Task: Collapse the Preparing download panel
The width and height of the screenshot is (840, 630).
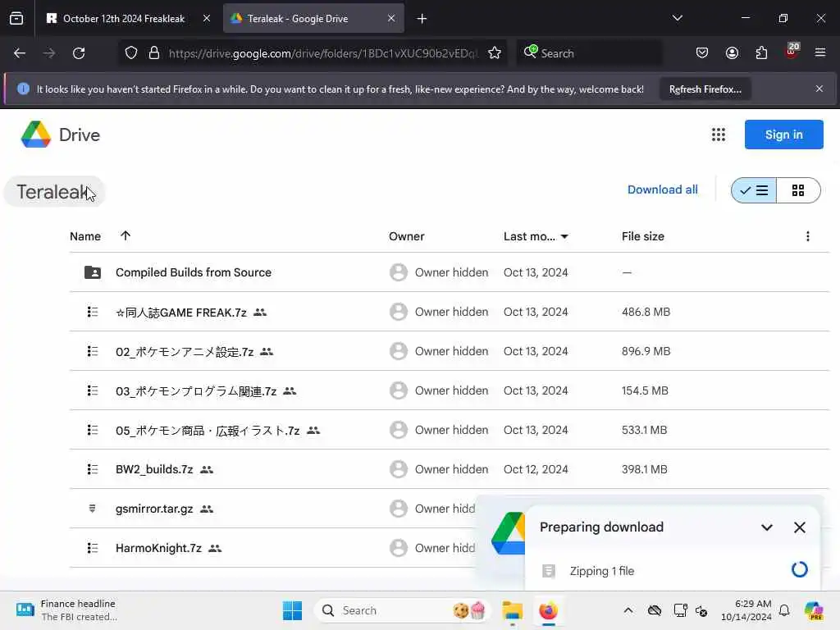Action: click(767, 527)
